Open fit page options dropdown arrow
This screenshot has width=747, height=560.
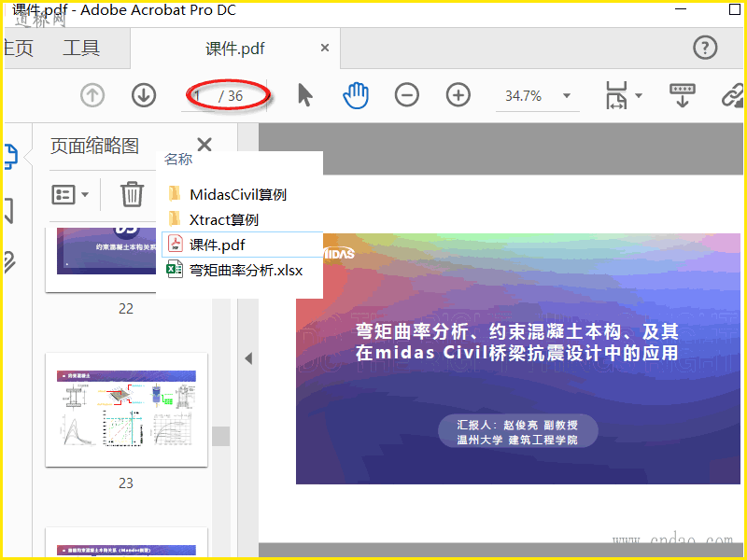[639, 96]
